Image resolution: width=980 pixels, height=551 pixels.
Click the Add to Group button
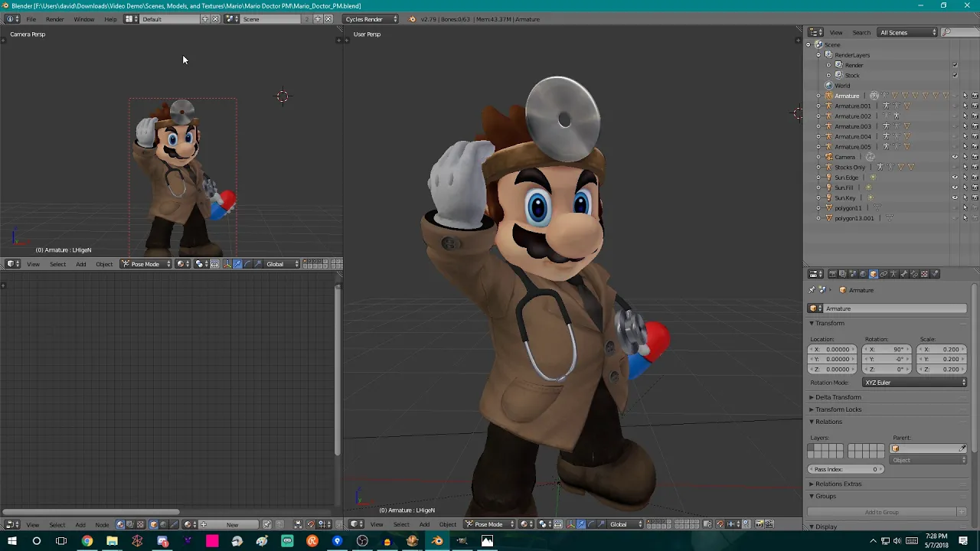(882, 512)
